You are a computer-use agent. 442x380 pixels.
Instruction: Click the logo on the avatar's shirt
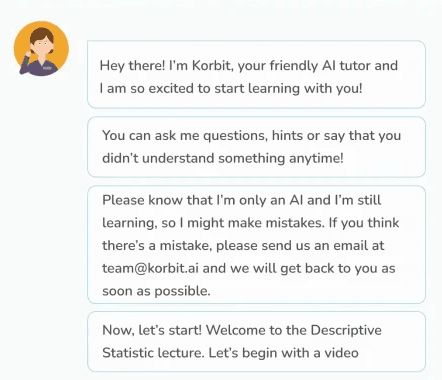click(x=47, y=68)
